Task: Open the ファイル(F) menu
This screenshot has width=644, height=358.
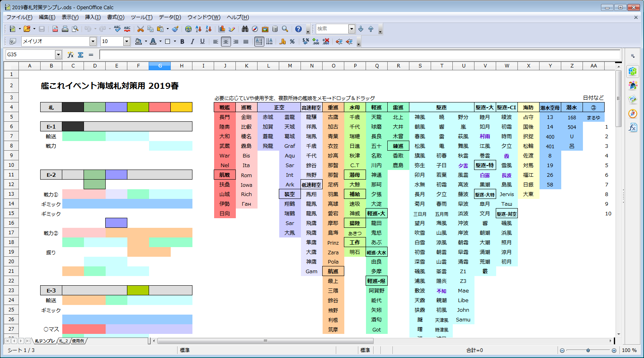Action: click(x=19, y=17)
